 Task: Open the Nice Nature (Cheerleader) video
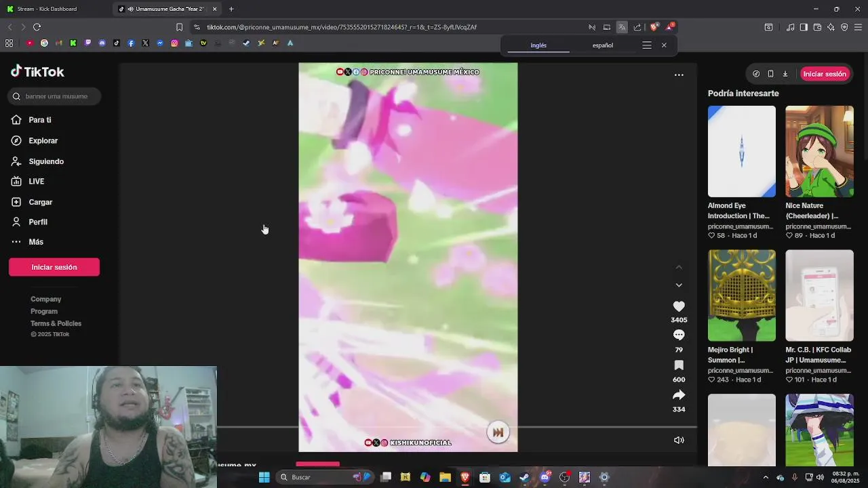(x=819, y=151)
